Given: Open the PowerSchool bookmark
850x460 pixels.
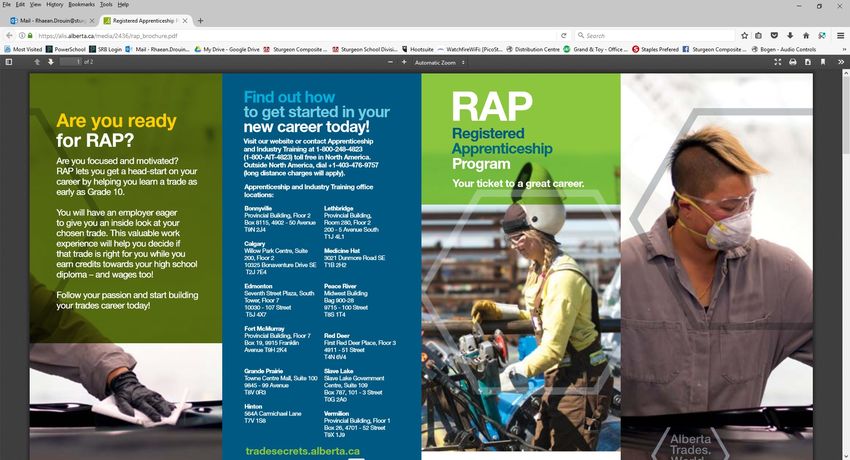Looking at the screenshot, I should click(x=66, y=49).
